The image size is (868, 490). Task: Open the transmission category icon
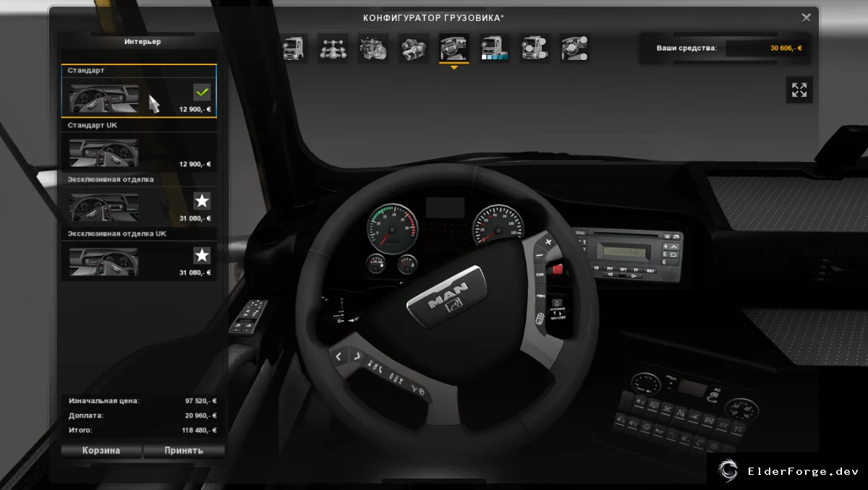(x=414, y=48)
